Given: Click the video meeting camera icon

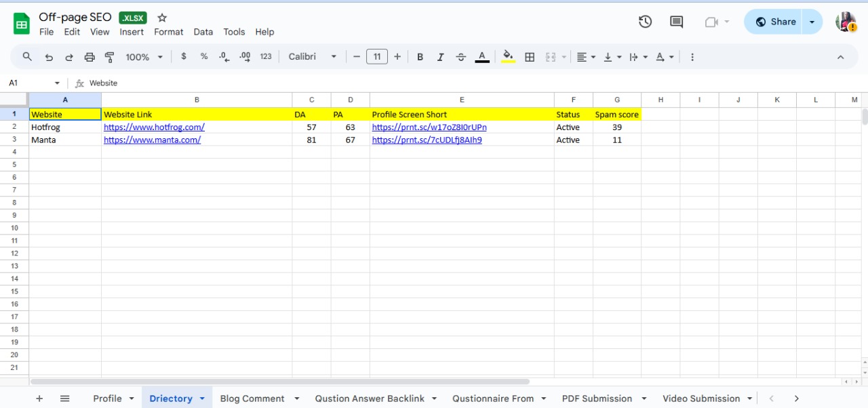Looking at the screenshot, I should [x=711, y=22].
